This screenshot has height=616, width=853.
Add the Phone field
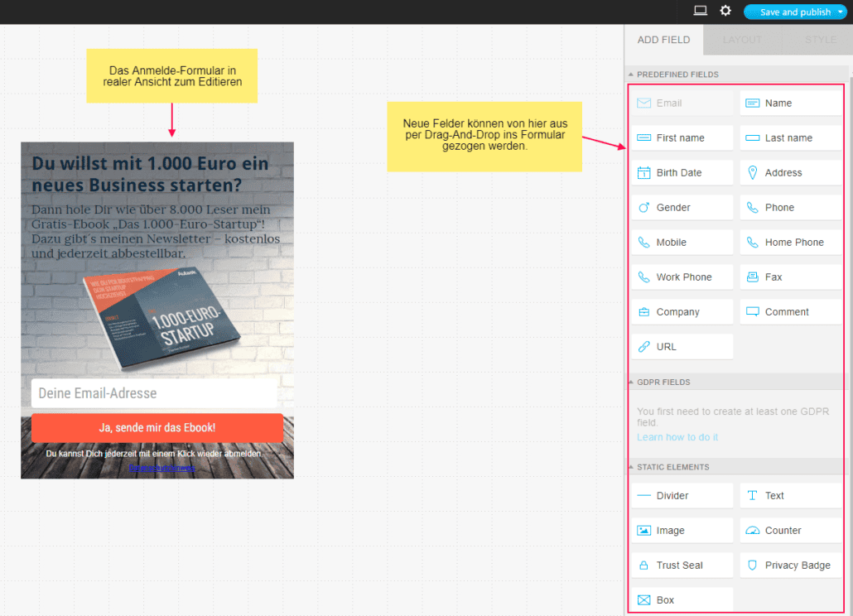[x=790, y=208]
